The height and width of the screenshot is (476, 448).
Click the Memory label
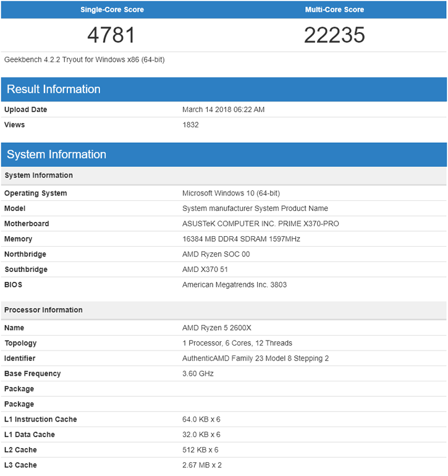point(18,239)
